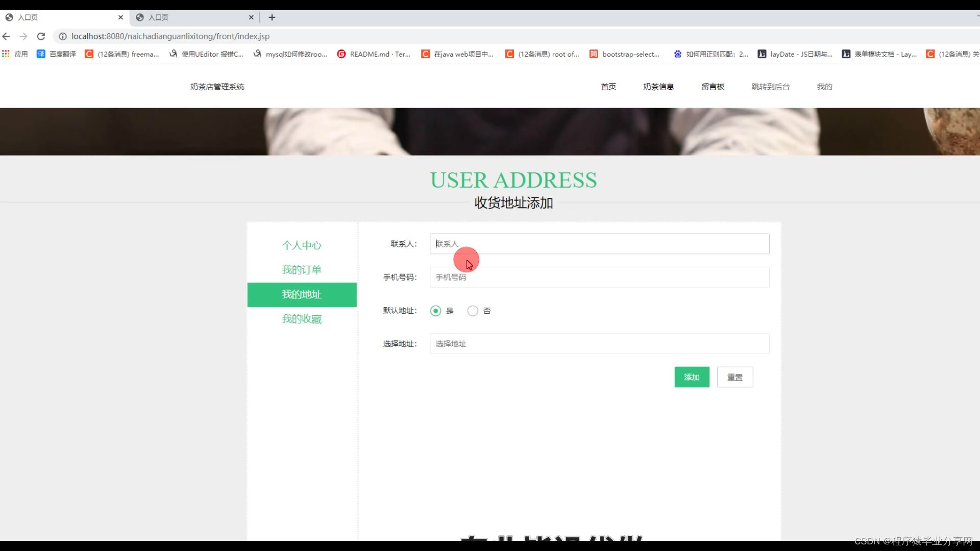Viewport: 980px width, 551px height.
Task: Click the browser back arrow
Action: tap(6, 36)
